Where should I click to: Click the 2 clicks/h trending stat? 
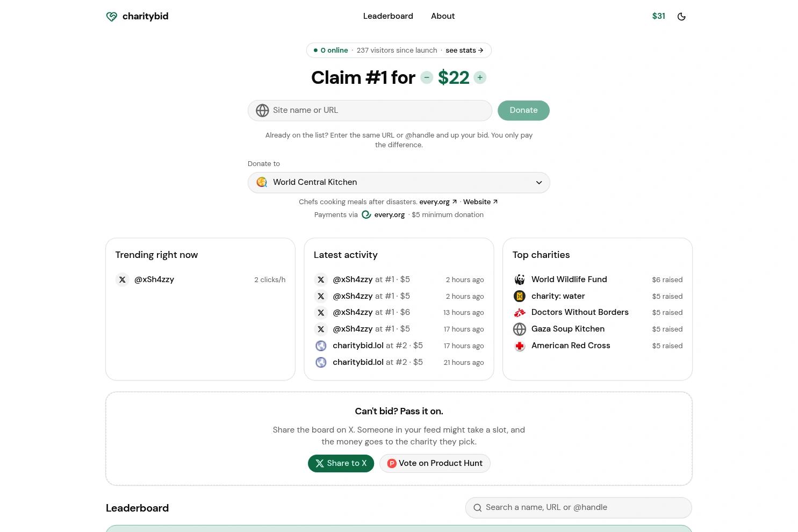point(270,280)
